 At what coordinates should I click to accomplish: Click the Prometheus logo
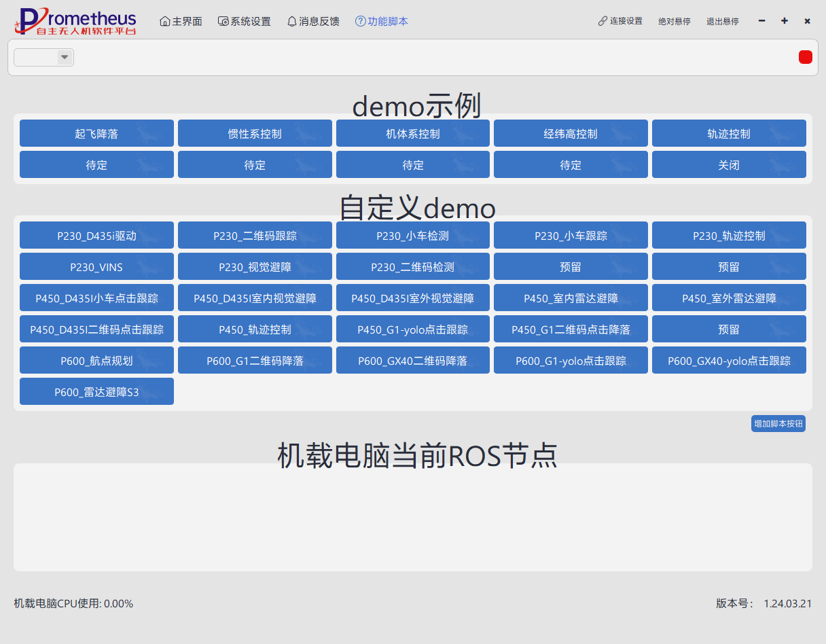tap(75, 21)
